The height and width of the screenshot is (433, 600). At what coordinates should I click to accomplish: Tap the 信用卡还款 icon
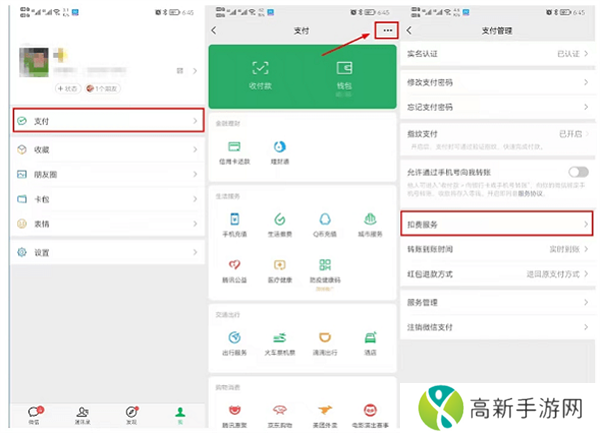[234, 147]
